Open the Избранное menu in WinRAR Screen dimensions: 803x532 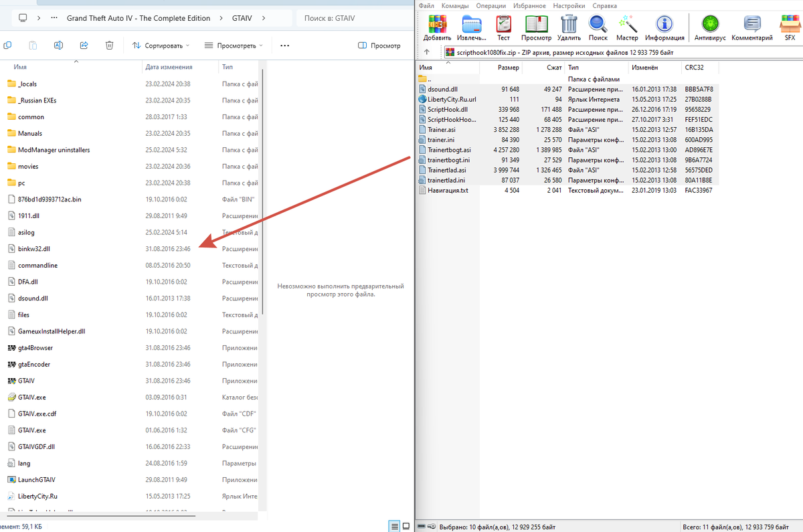(x=531, y=5)
